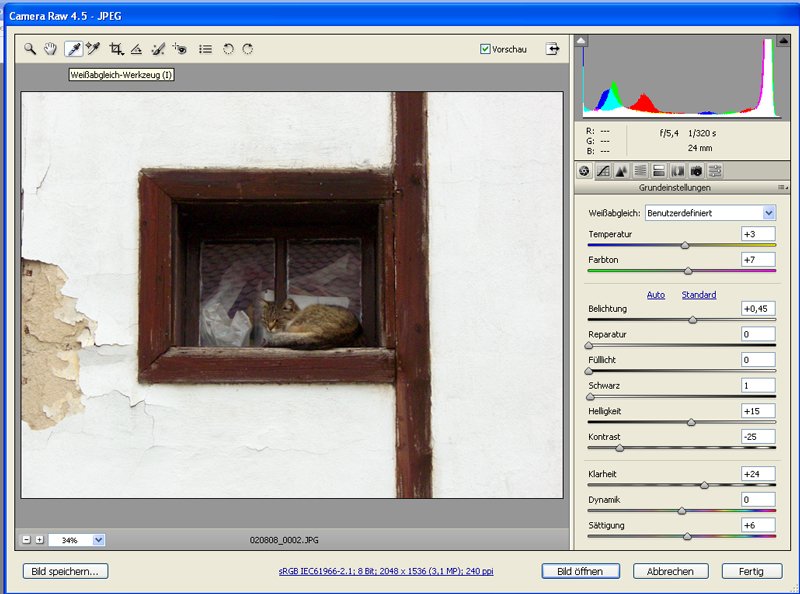This screenshot has height=594, width=800.
Task: Open the zoom level dropdown at 34%
Action: click(98, 540)
